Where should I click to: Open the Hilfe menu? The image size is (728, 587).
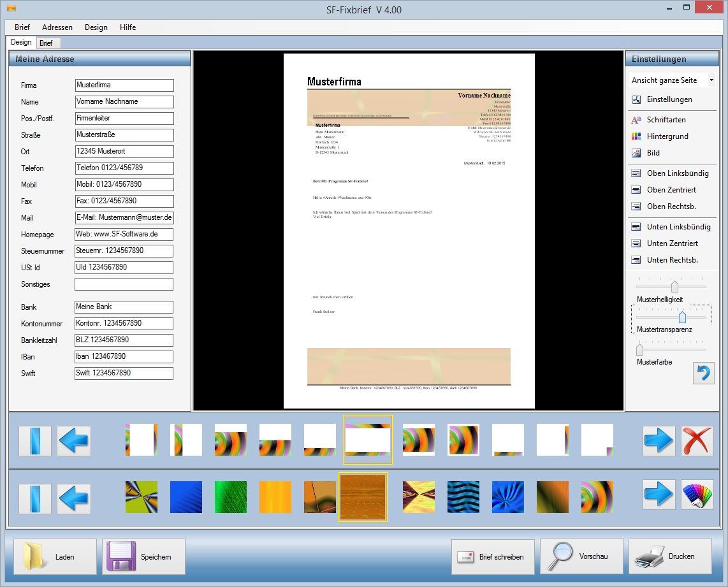pos(127,27)
